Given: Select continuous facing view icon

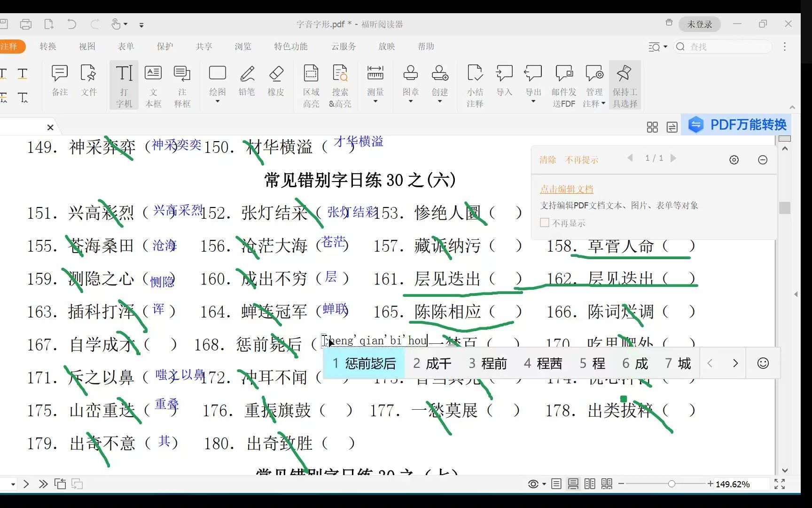Looking at the screenshot, I should 607,484.
